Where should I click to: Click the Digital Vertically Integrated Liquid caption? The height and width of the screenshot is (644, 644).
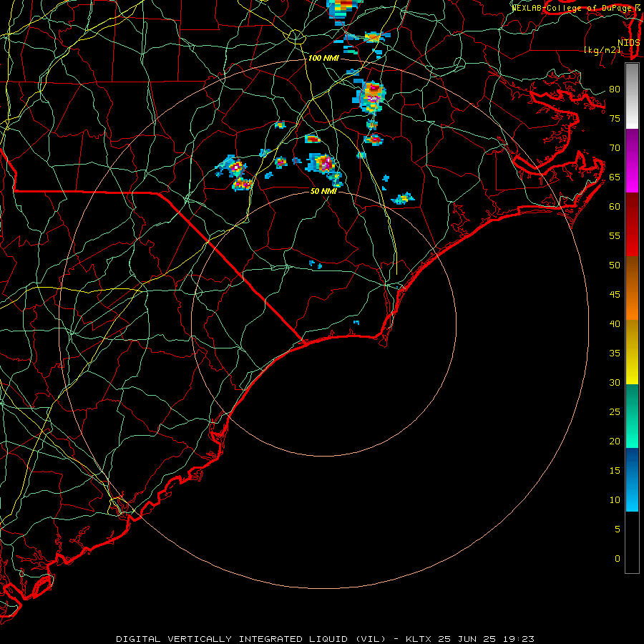point(326,639)
